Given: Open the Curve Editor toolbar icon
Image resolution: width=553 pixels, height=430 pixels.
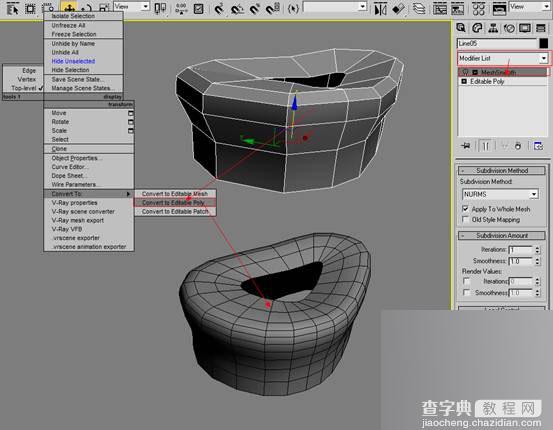Looking at the screenshot, I should 440,8.
